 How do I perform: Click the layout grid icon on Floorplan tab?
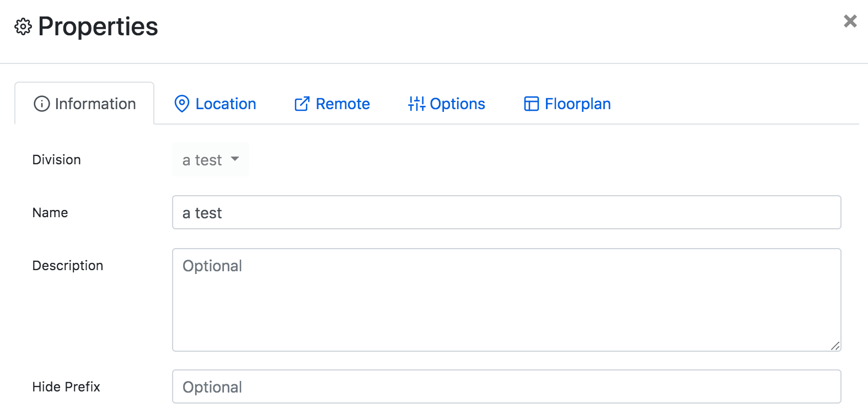(x=531, y=104)
